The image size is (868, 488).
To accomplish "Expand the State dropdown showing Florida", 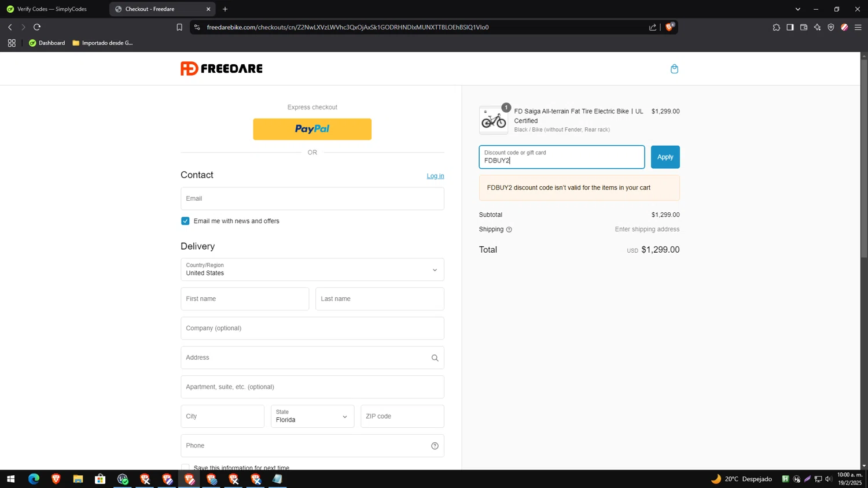I will pyautogui.click(x=312, y=416).
